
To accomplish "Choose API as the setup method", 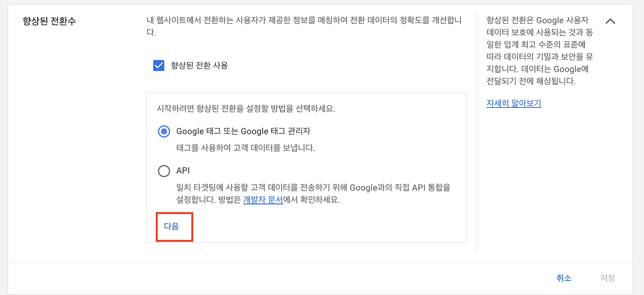I will 164,171.
